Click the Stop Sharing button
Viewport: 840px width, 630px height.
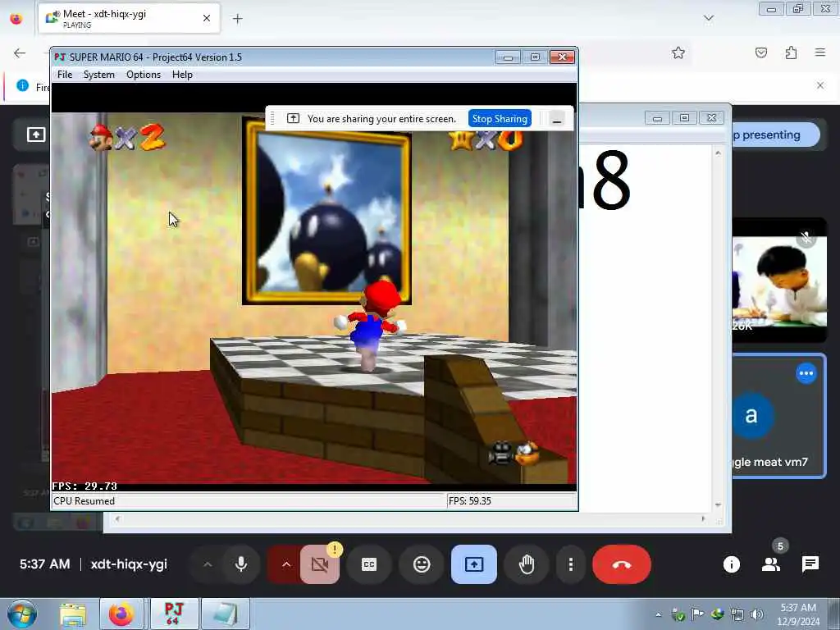[x=500, y=118]
